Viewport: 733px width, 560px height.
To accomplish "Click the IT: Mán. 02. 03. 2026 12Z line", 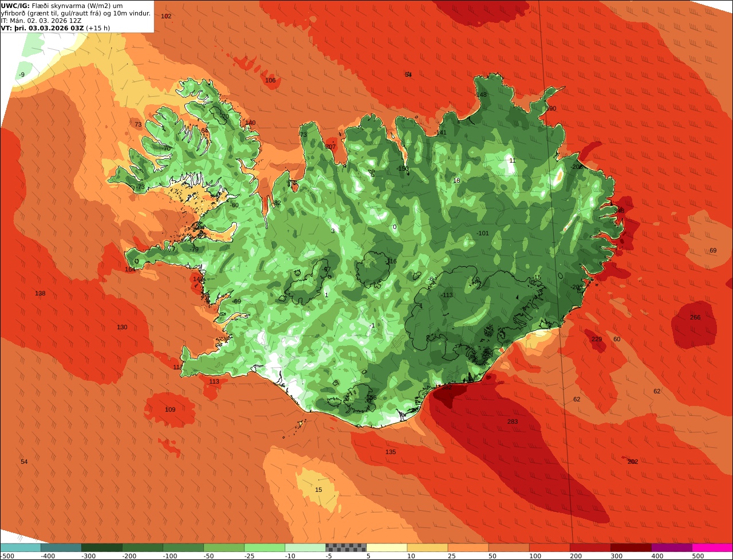I will tap(41, 20).
